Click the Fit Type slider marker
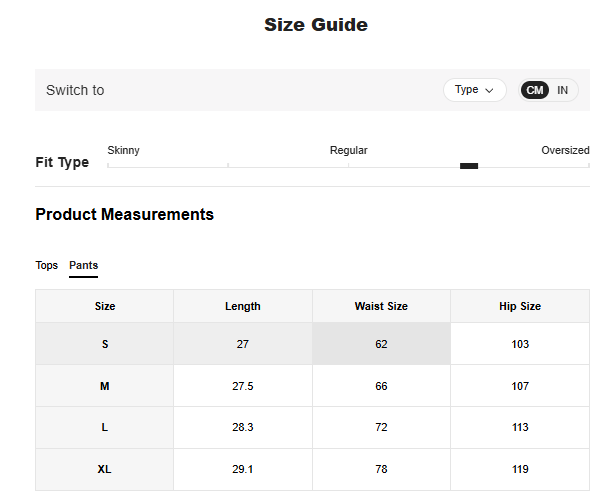The image size is (612, 495). [x=468, y=166]
